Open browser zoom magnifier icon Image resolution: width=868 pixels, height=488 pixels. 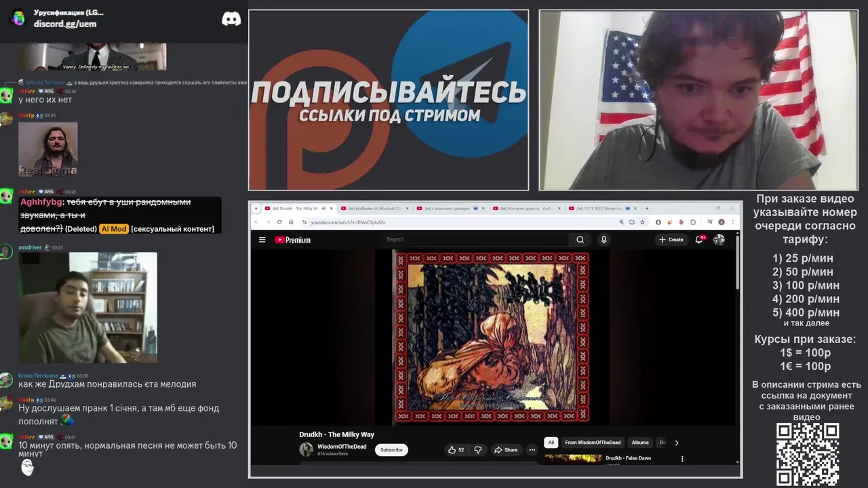pos(621,222)
